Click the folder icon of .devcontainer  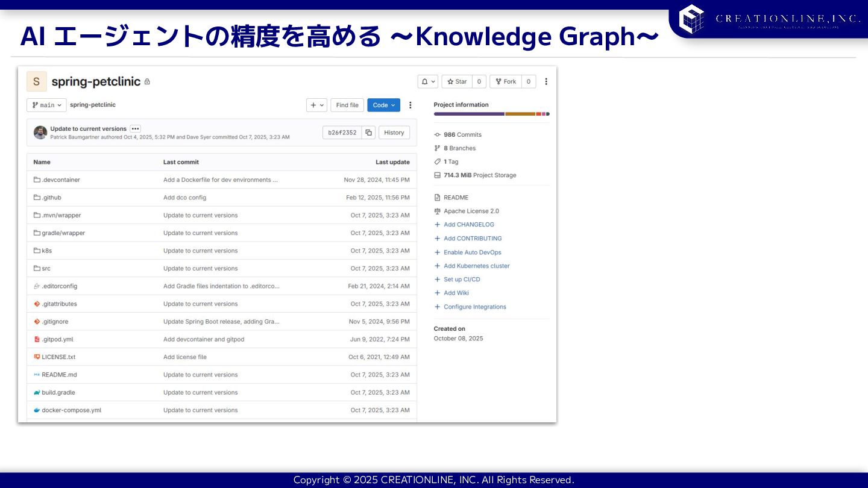37,180
